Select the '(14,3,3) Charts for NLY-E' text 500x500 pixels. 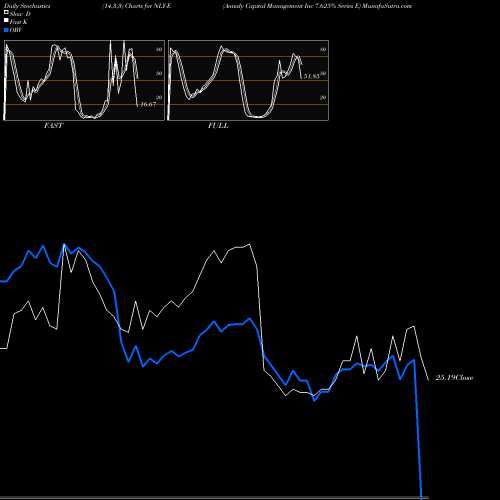(137, 6)
